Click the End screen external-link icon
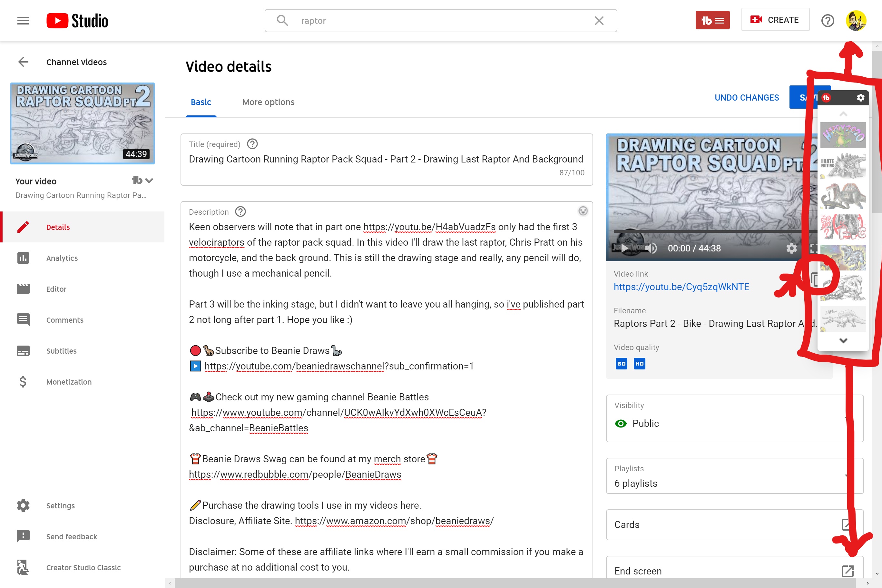Image resolution: width=882 pixels, height=588 pixels. [x=848, y=571]
